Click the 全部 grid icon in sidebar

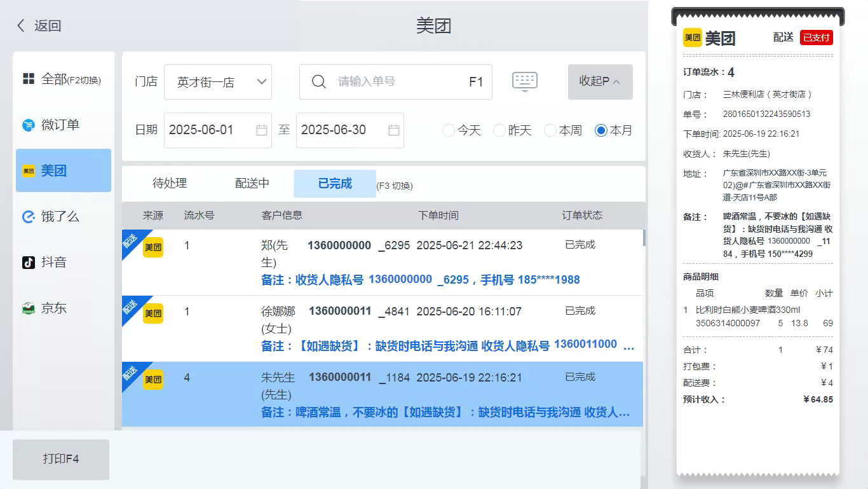click(29, 79)
